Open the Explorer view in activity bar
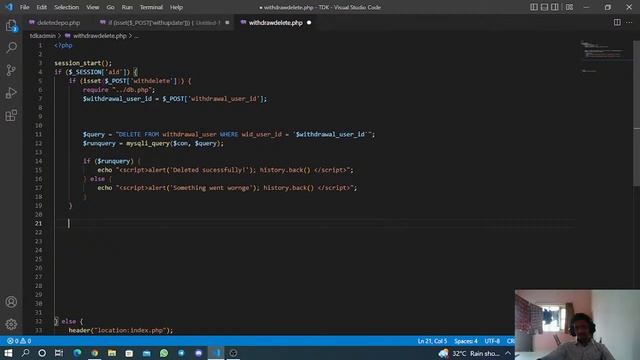 [x=11, y=26]
